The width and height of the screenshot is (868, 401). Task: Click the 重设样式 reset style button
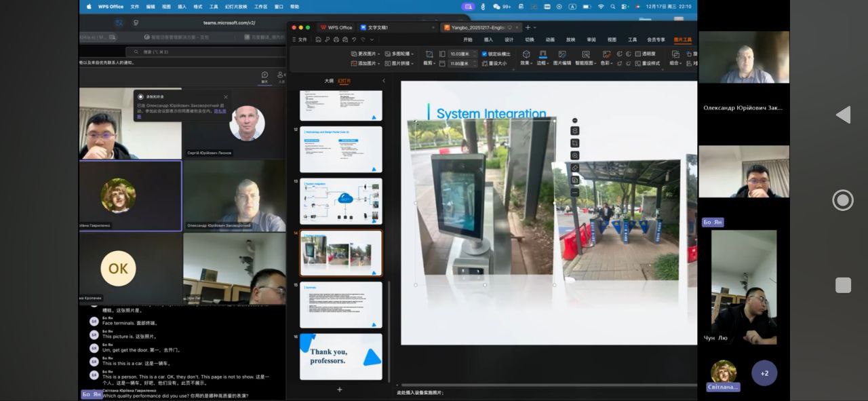coord(649,63)
